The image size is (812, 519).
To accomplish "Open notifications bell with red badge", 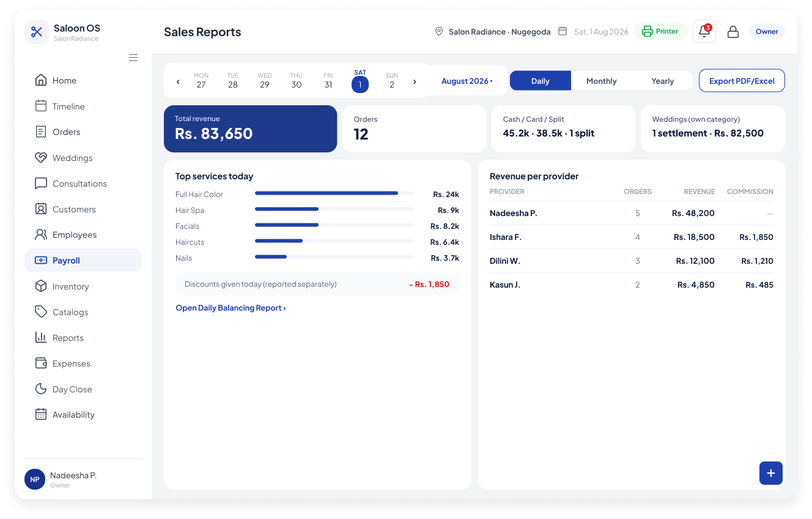I will [x=704, y=31].
